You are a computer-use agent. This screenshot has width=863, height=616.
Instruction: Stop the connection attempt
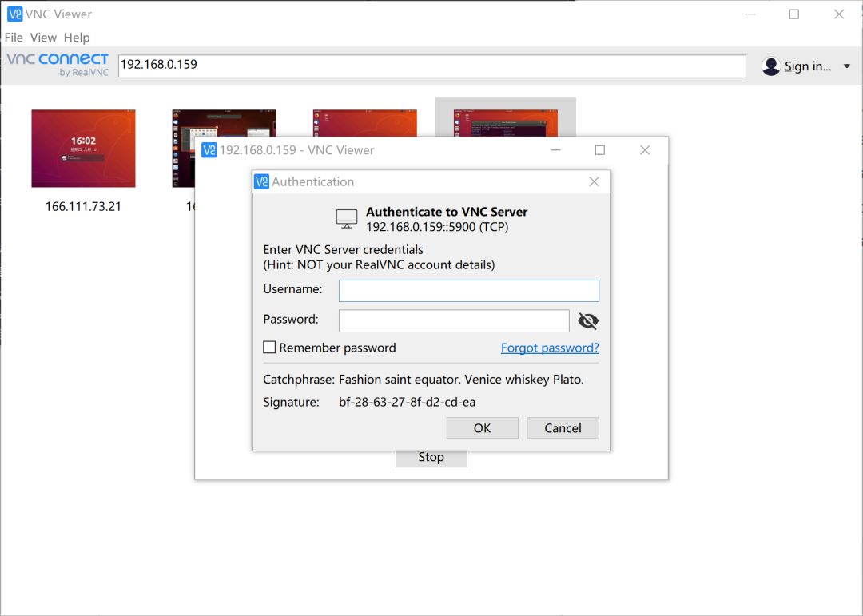(431, 458)
